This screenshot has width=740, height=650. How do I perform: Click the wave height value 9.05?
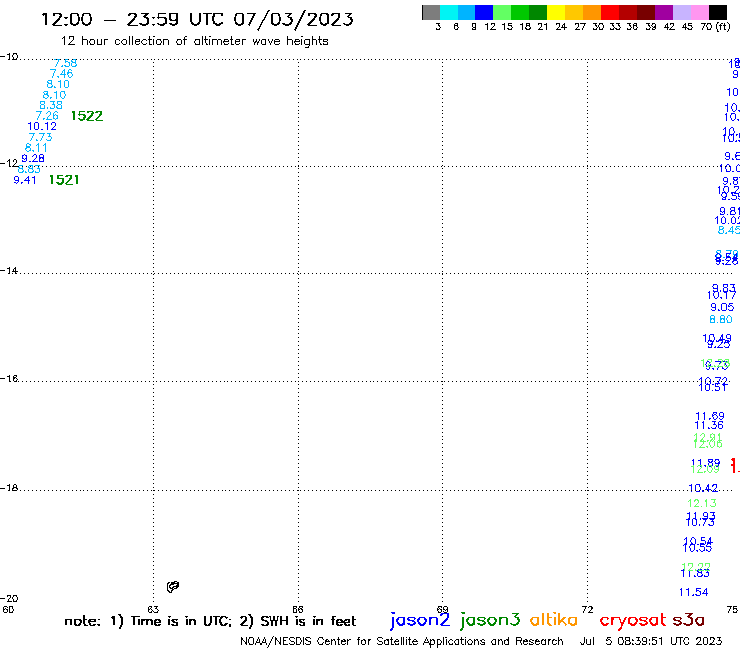722,307
